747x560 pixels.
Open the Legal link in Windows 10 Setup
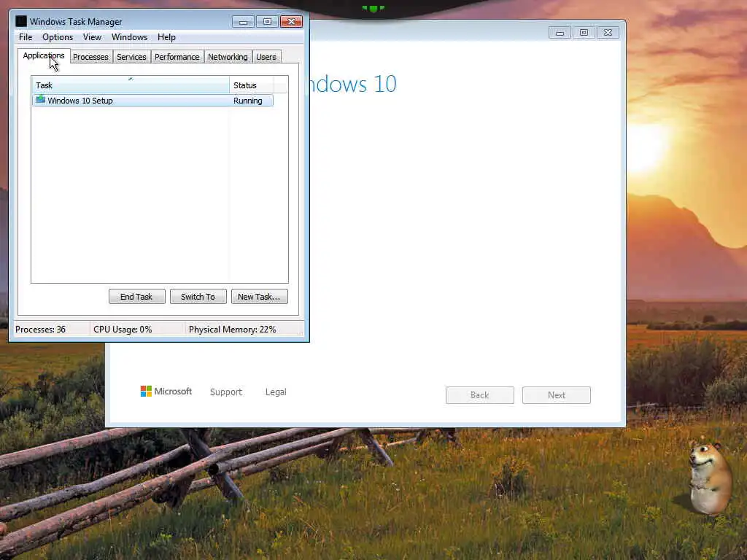point(276,392)
